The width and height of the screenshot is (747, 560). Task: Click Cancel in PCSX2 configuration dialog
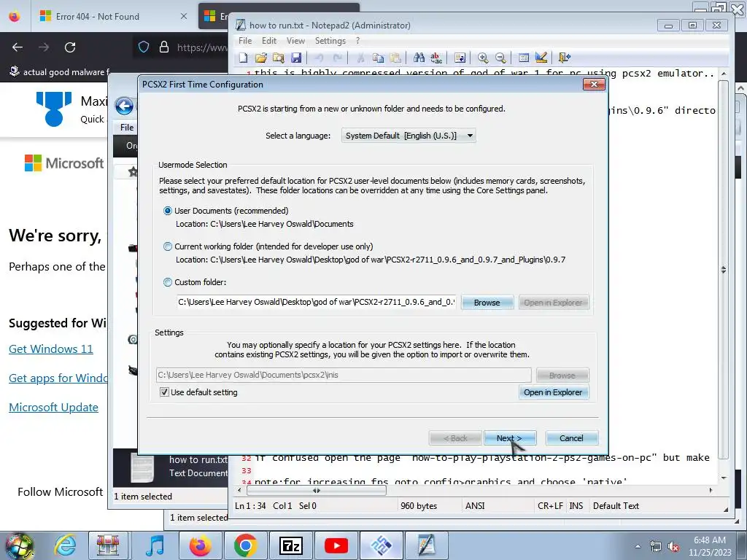(571, 438)
